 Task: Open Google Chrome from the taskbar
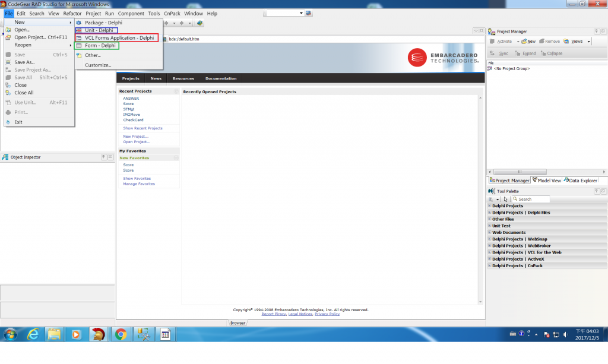point(121,334)
